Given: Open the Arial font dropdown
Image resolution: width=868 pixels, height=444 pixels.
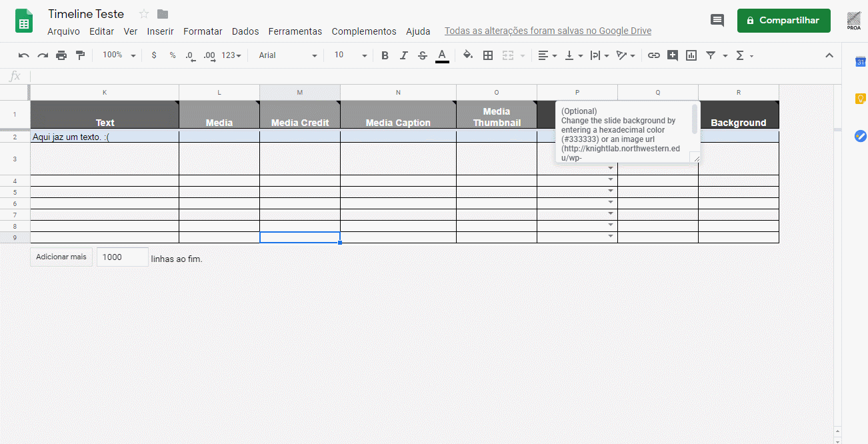Looking at the screenshot, I should pyautogui.click(x=288, y=55).
